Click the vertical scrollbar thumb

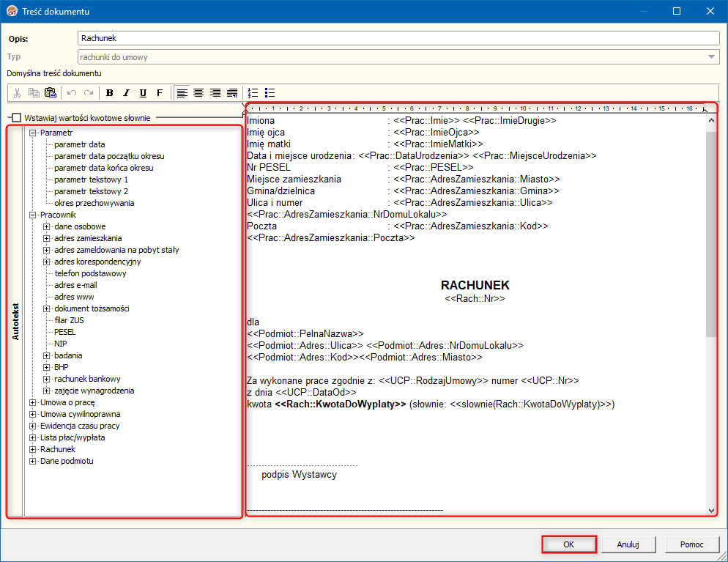point(711,234)
